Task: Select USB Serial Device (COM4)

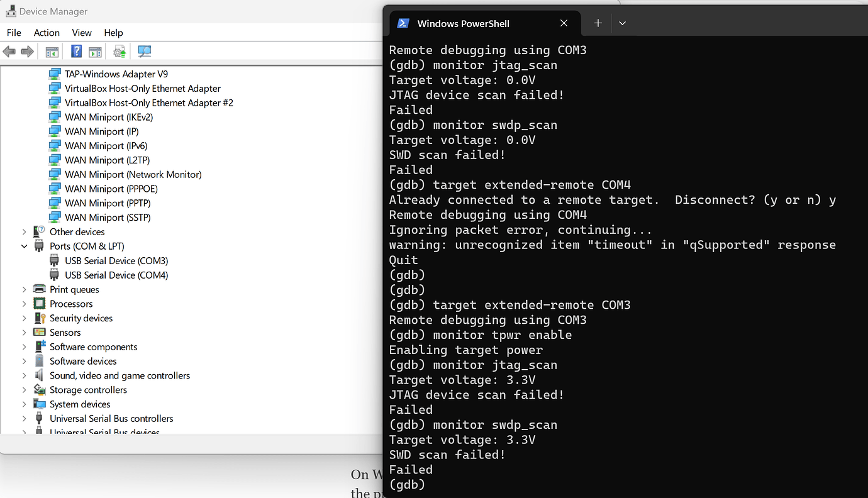Action: point(116,275)
